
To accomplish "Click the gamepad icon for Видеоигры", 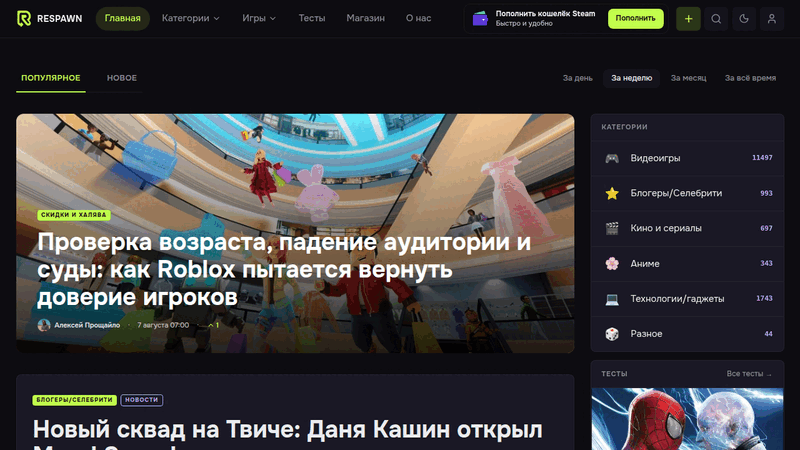I will click(612, 158).
